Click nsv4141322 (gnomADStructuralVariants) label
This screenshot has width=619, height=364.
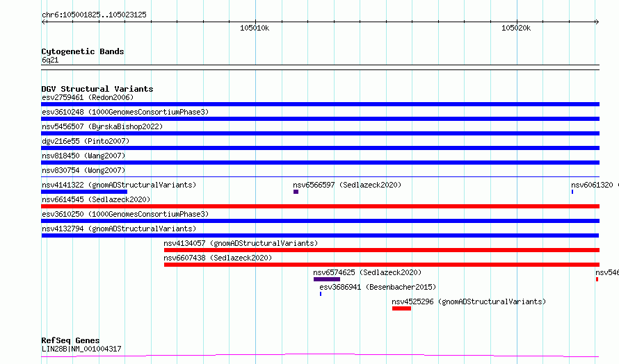click(119, 185)
